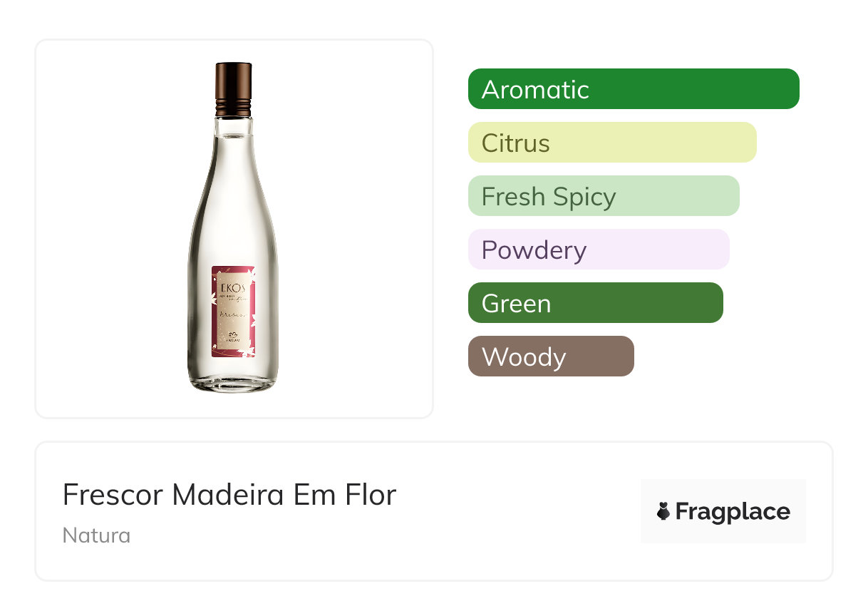Click the white flower at the label's top-right
868x616 pixels.
252,273
